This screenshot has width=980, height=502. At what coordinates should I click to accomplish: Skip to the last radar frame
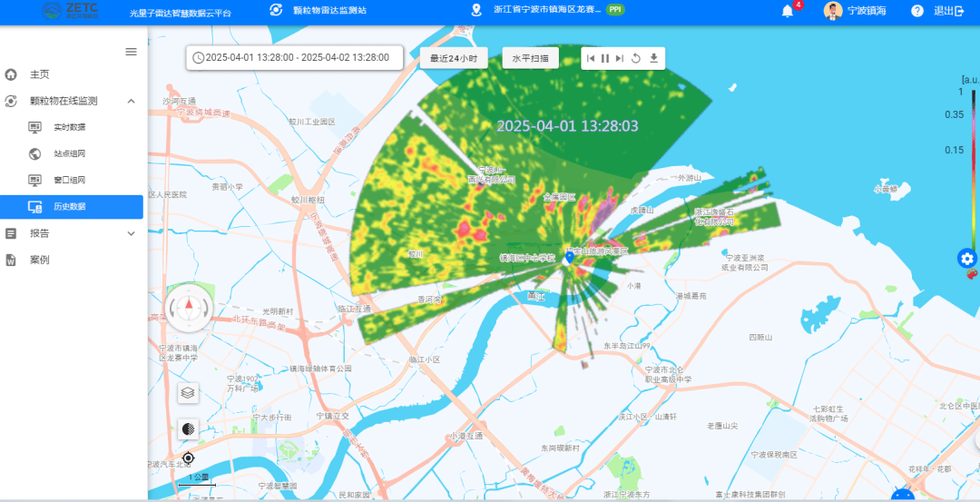point(620,58)
